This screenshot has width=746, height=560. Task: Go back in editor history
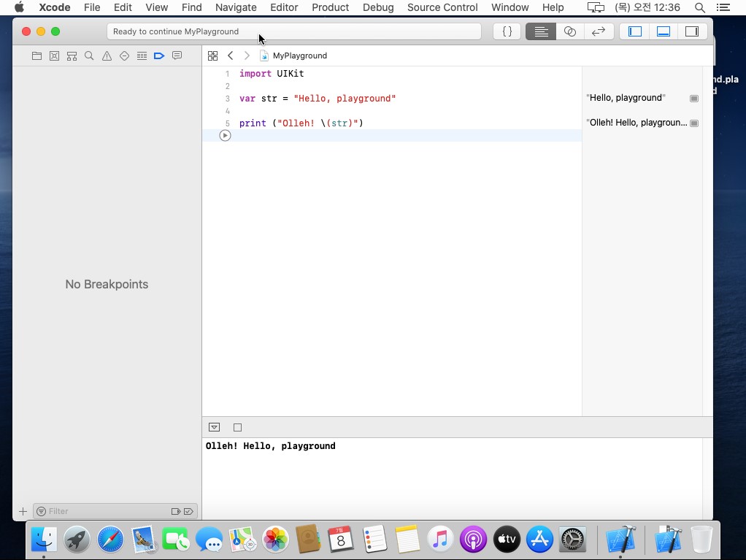click(x=230, y=55)
